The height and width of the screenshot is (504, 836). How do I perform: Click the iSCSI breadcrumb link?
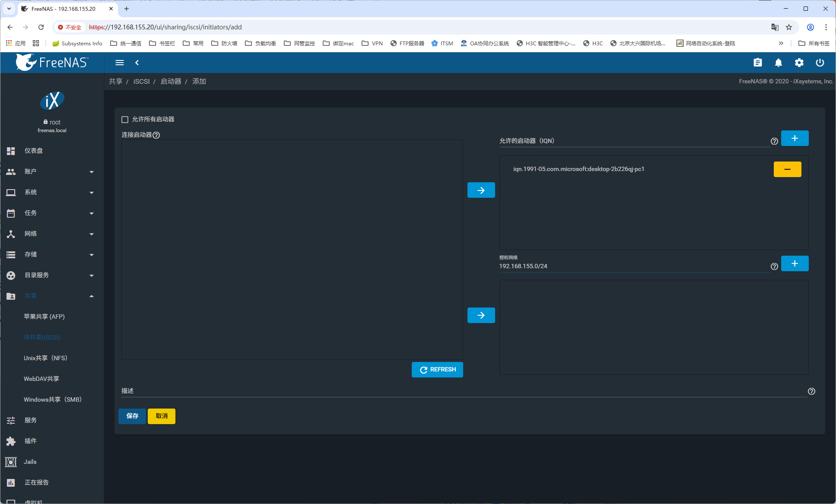tap(141, 81)
